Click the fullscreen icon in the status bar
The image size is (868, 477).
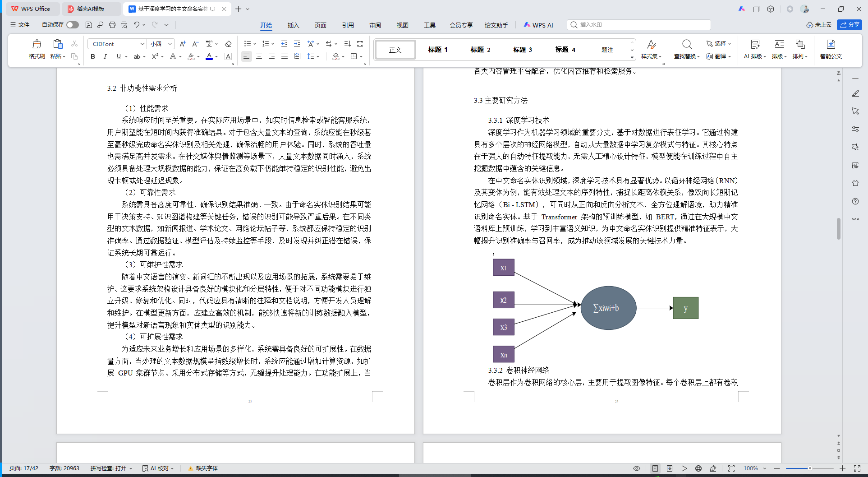click(857, 468)
